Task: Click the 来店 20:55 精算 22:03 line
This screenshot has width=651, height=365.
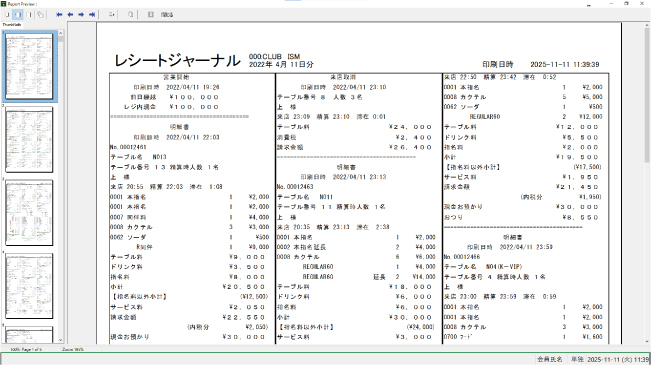Action: tap(166, 187)
